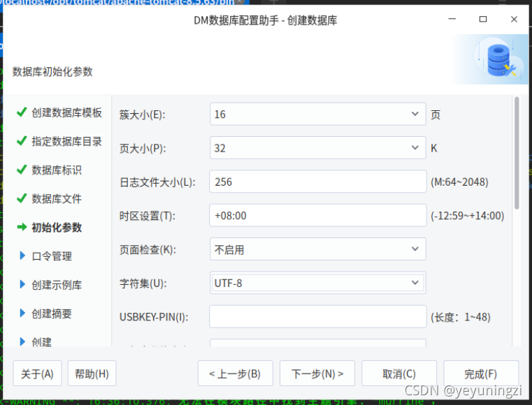Open the 簇大小(E) dropdown

[317, 115]
